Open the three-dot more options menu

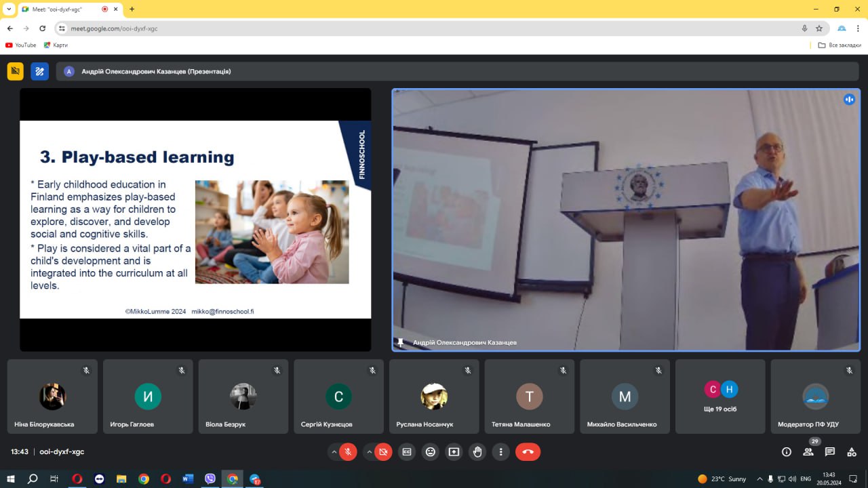pyautogui.click(x=501, y=452)
